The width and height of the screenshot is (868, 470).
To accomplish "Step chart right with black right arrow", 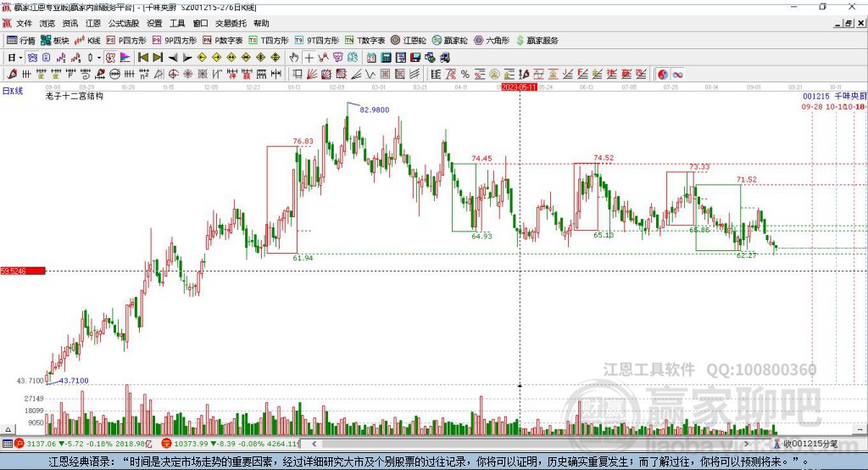I will click(187, 58).
